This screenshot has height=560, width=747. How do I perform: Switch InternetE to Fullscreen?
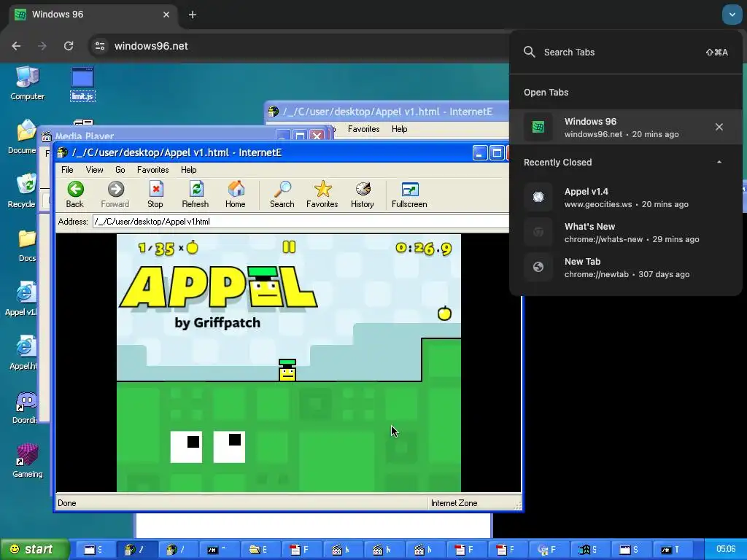409,194
